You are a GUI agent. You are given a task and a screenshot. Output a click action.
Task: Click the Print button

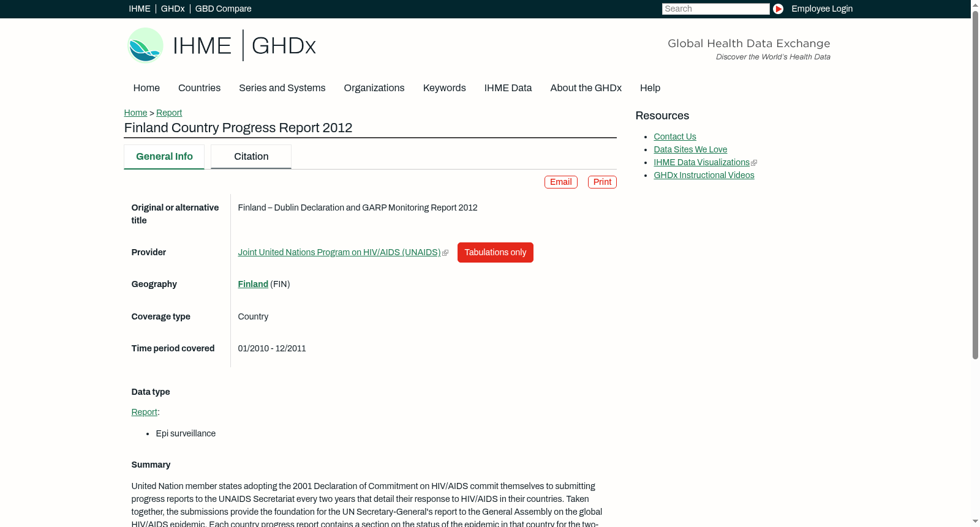602,182
